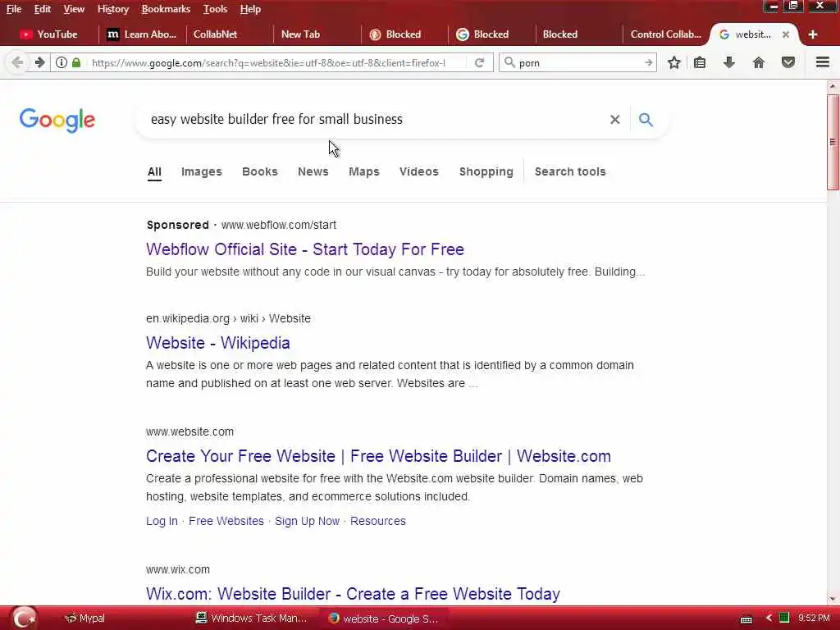Bookmark this page with the star icon

(x=674, y=62)
